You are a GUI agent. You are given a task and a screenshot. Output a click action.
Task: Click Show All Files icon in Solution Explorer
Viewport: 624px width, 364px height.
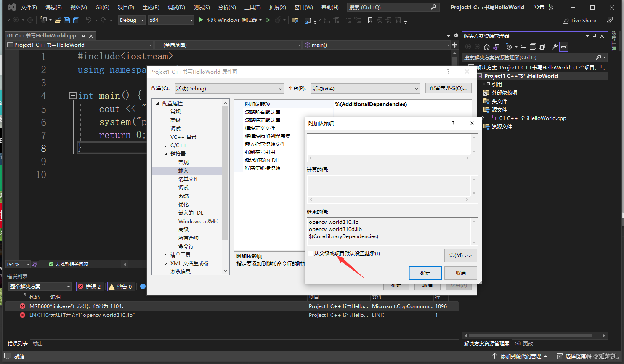pyautogui.click(x=542, y=47)
